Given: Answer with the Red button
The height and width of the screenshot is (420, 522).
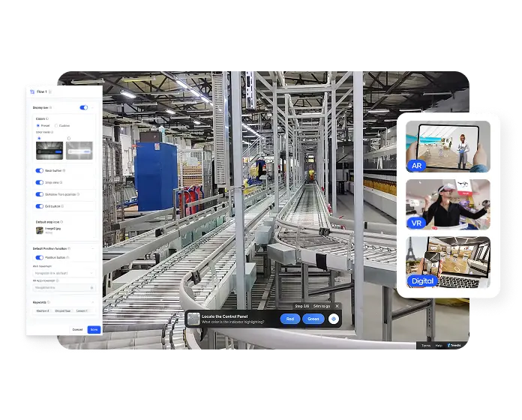Looking at the screenshot, I should [x=290, y=319].
